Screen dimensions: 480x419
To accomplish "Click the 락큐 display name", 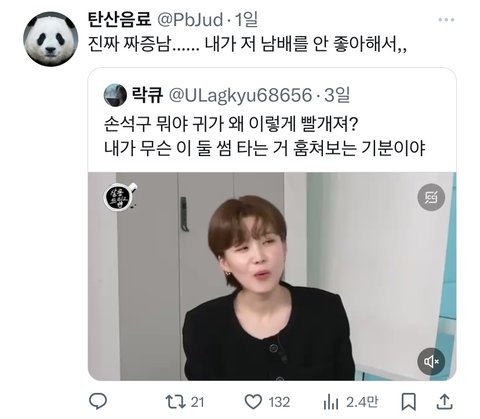I will [x=147, y=95].
